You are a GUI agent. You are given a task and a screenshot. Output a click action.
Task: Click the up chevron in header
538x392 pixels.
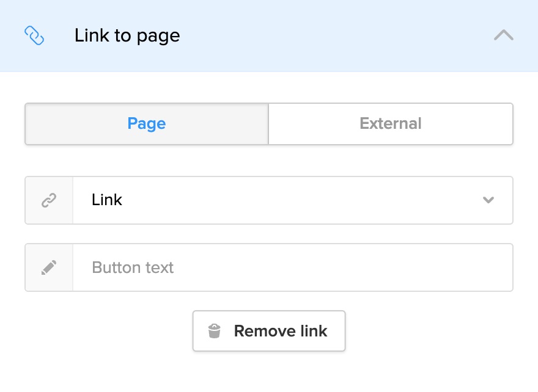[x=503, y=35]
